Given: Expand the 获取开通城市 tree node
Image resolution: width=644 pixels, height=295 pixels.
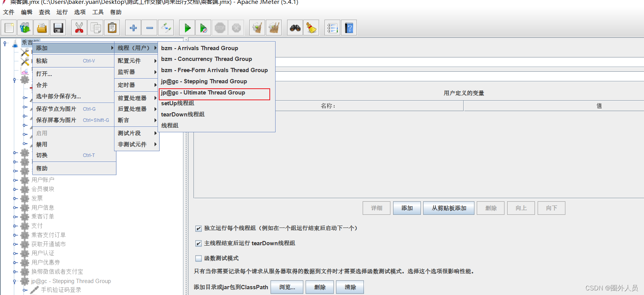Looking at the screenshot, I should (x=15, y=244).
